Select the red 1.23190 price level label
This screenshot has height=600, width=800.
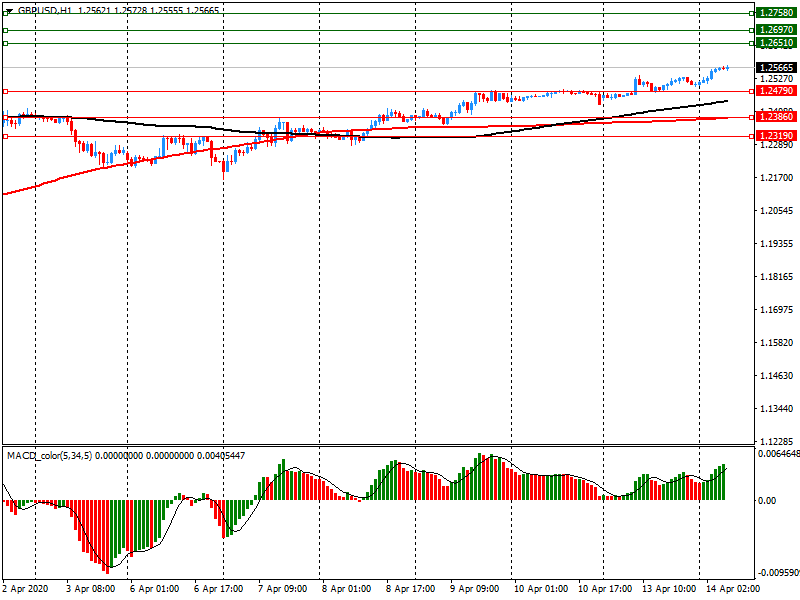pyautogui.click(x=775, y=135)
